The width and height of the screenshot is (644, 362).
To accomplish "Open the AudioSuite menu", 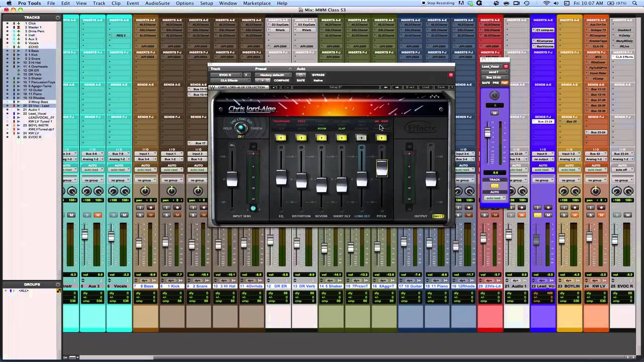I will pyautogui.click(x=157, y=3).
